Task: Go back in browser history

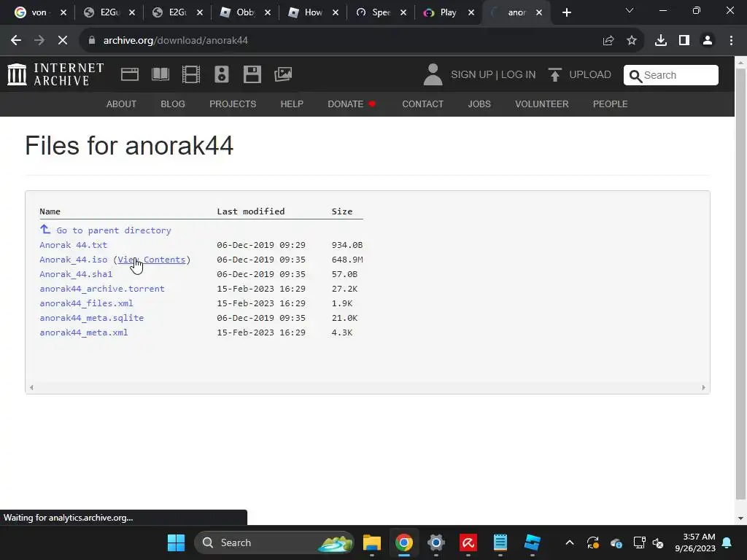Action: [x=16, y=41]
